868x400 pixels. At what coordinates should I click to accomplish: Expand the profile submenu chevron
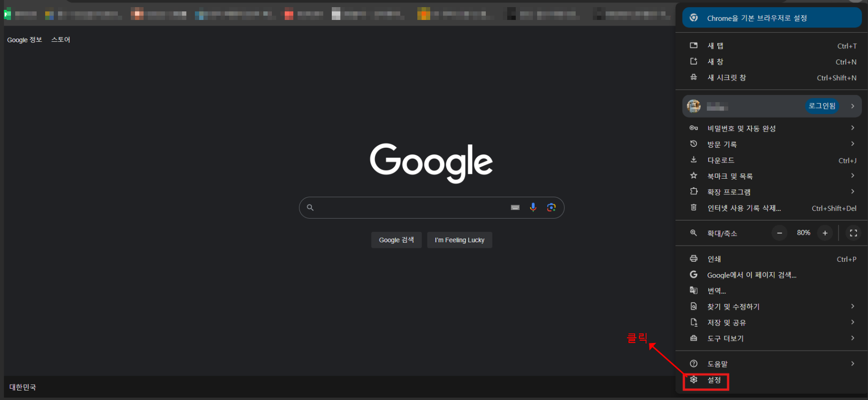853,106
